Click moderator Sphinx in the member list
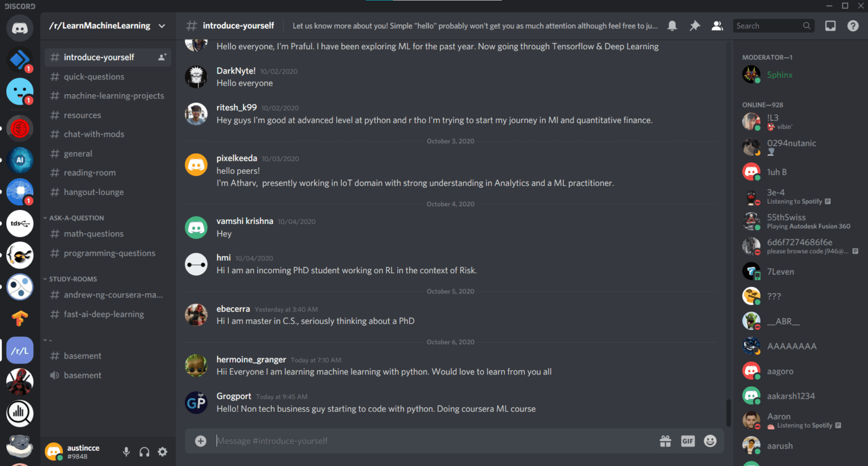Image resolution: width=868 pixels, height=466 pixels. click(x=780, y=74)
